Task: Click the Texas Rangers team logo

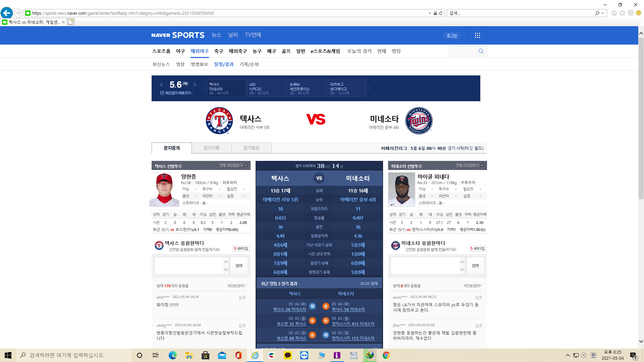Action: click(219, 121)
